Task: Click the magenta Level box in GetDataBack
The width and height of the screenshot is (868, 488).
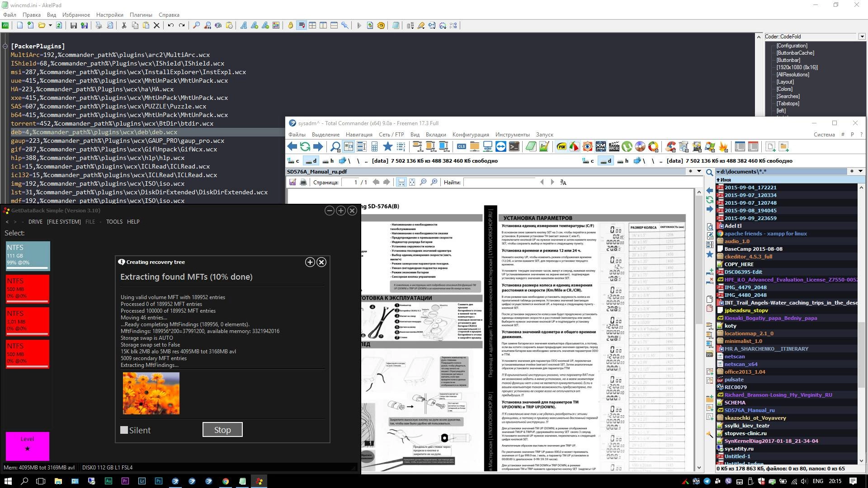Action: [x=27, y=446]
